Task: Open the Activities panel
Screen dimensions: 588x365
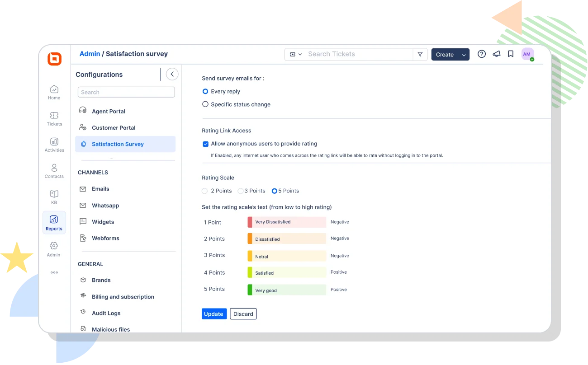Action: [x=54, y=145]
